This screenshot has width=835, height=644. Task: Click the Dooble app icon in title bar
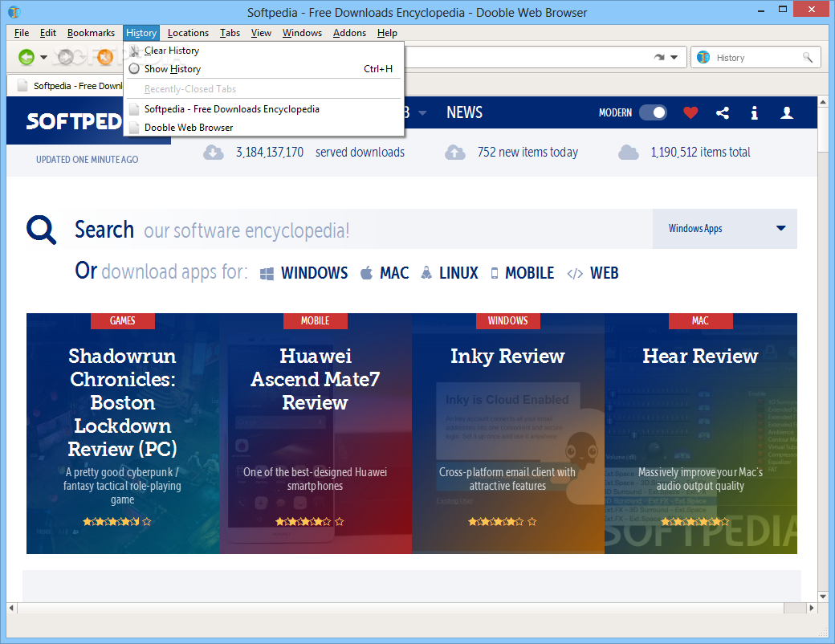coord(14,11)
